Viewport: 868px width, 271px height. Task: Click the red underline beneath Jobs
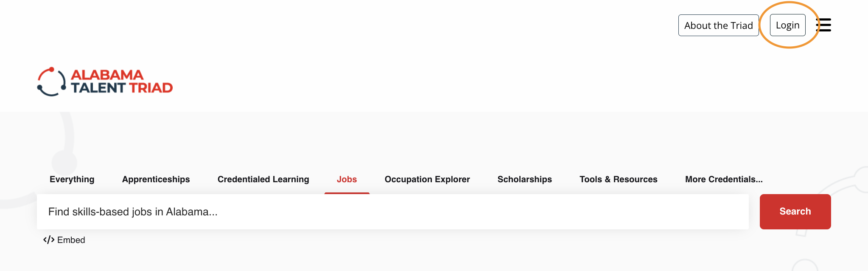[x=347, y=193]
